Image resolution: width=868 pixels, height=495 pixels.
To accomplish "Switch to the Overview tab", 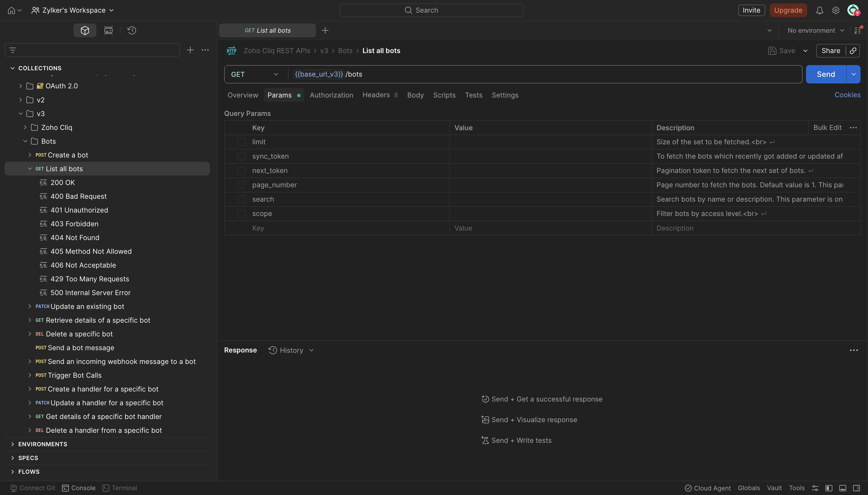I will (x=243, y=95).
